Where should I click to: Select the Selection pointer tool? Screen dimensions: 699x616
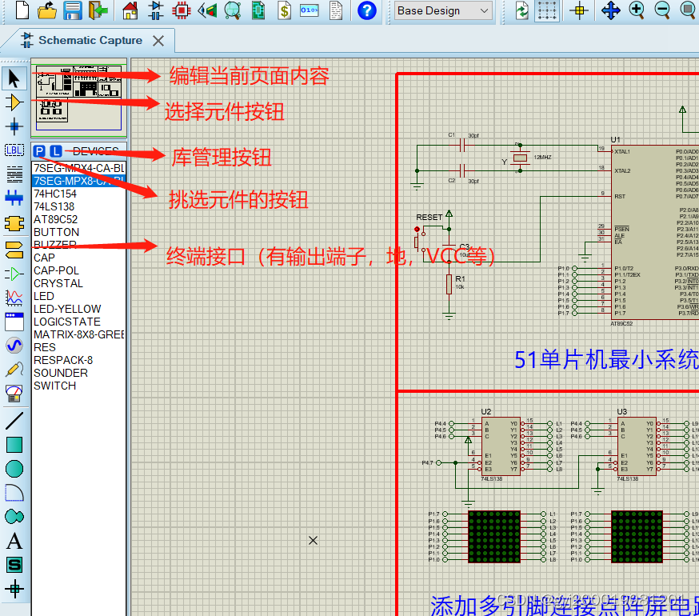[13, 78]
